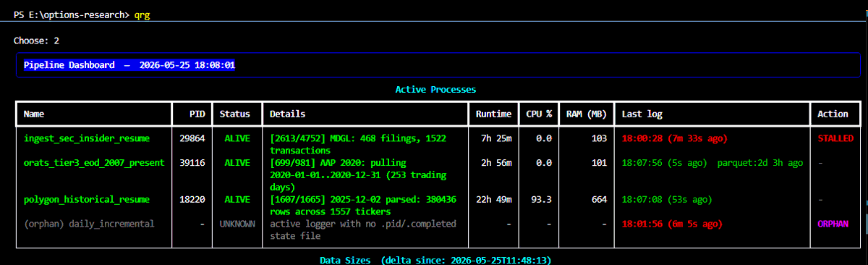
Task: Click the '18:01:56 (6m 5s ago)' log time
Action: (671, 224)
